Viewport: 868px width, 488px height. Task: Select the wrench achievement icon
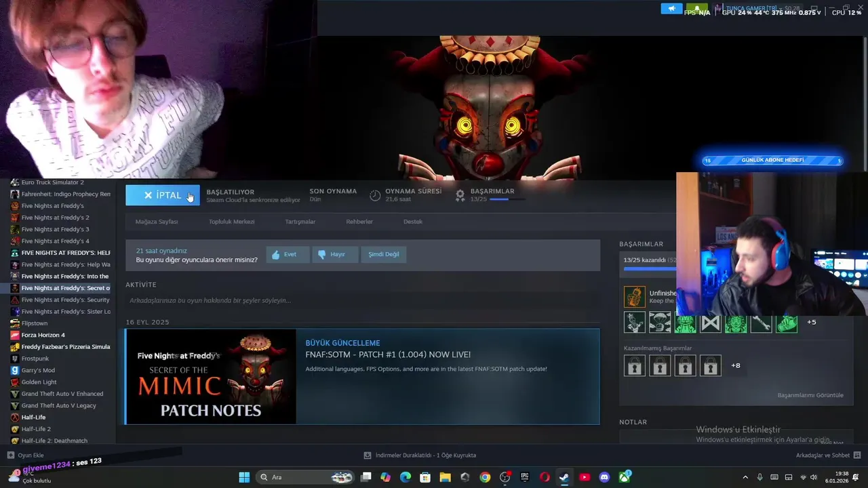[761, 322]
